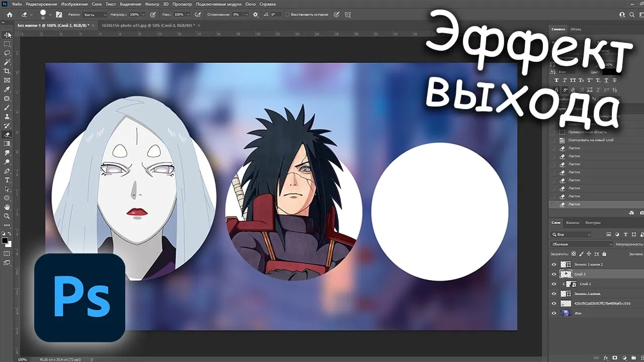The height and width of the screenshot is (362, 644).
Task: Click the Home icon in options bar
Action: point(9,15)
